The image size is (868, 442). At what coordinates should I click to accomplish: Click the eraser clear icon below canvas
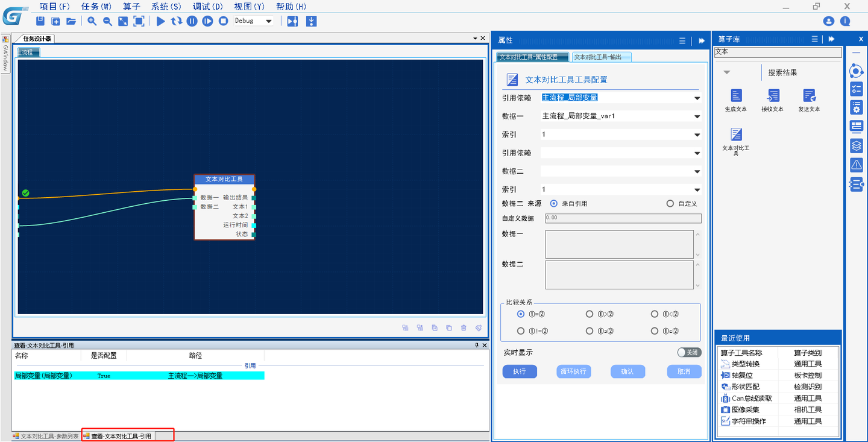pos(478,328)
